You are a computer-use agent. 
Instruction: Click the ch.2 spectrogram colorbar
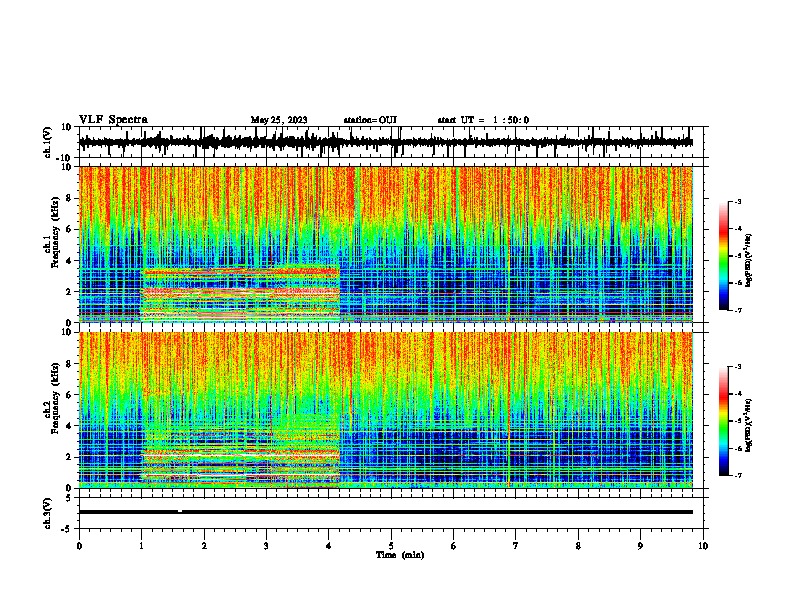click(x=724, y=421)
